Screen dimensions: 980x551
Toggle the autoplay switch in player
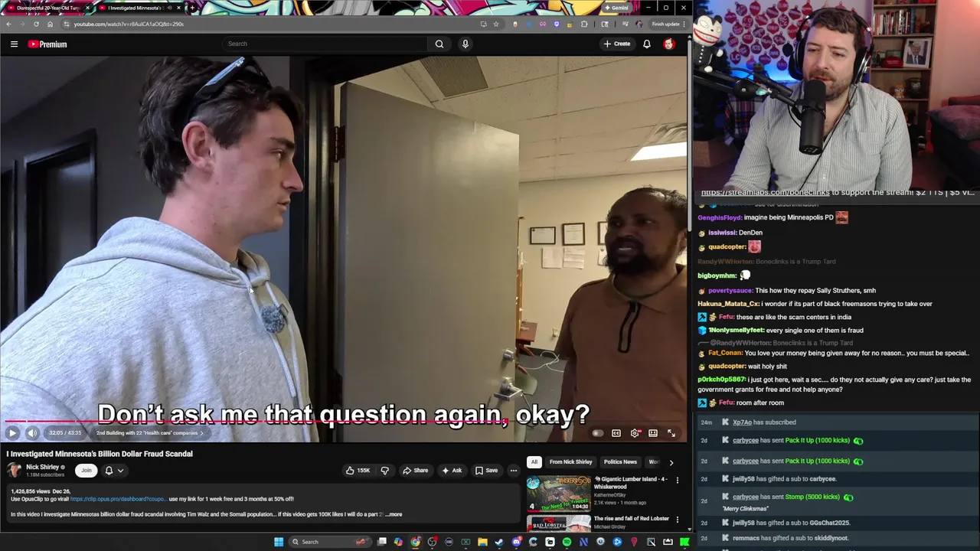pyautogui.click(x=597, y=433)
